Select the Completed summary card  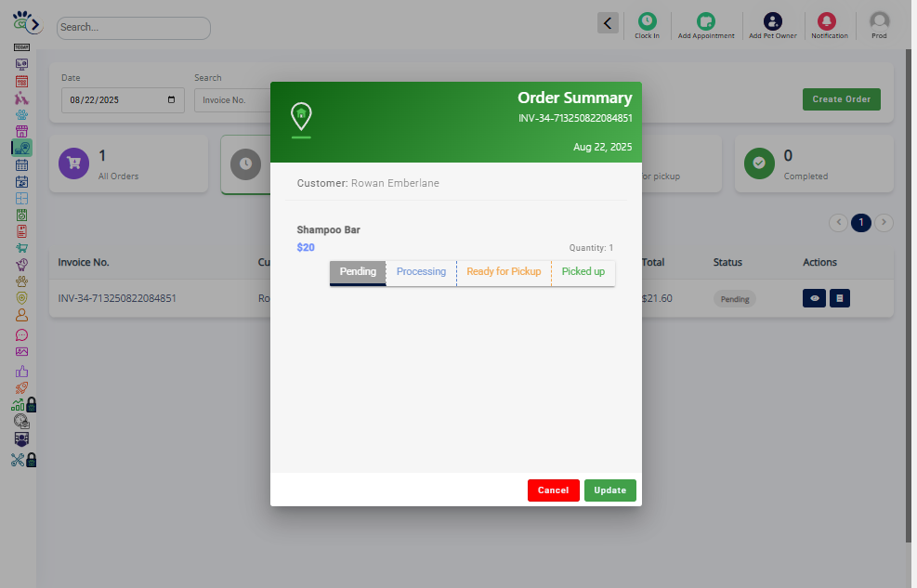(x=814, y=163)
